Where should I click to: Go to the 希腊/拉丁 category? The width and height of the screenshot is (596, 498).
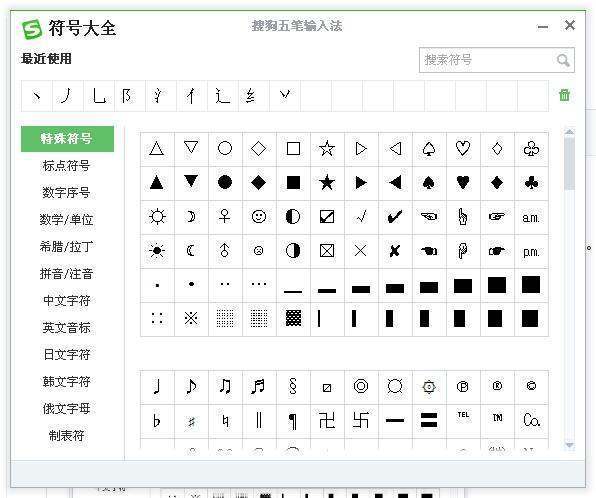[x=67, y=247]
